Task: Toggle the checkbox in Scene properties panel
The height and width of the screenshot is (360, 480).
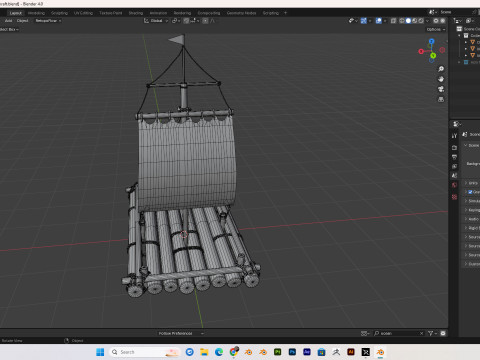Action: pos(470,192)
